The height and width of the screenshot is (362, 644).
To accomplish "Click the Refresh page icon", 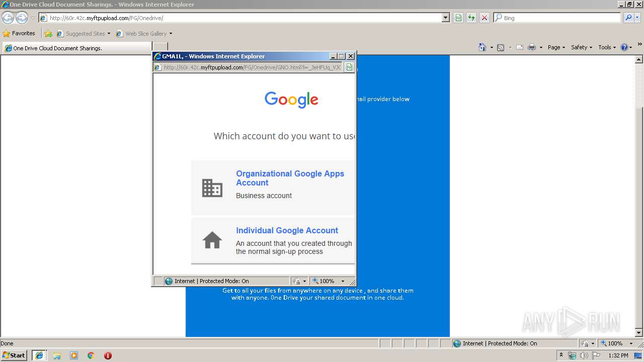I will point(471,18).
